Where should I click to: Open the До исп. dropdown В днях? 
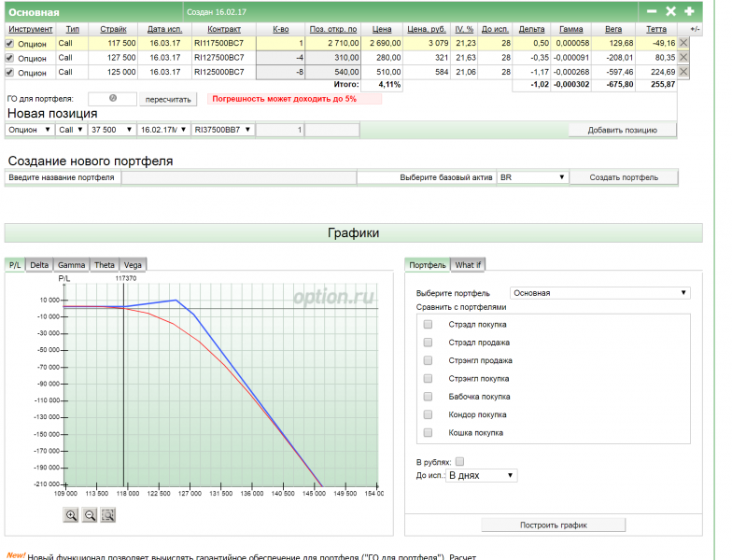click(482, 476)
